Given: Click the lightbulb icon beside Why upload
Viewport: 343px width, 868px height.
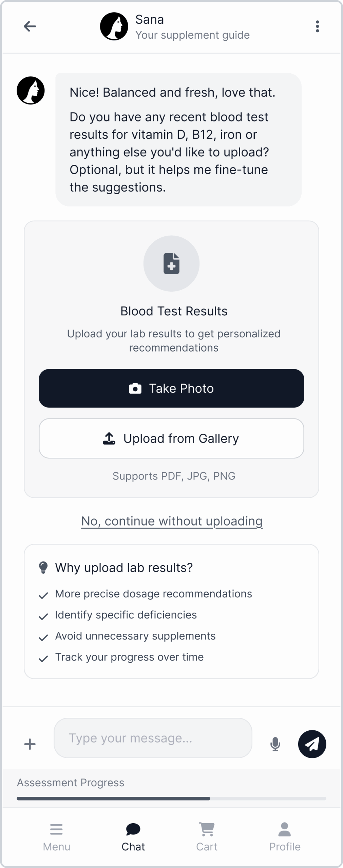Looking at the screenshot, I should point(43,568).
